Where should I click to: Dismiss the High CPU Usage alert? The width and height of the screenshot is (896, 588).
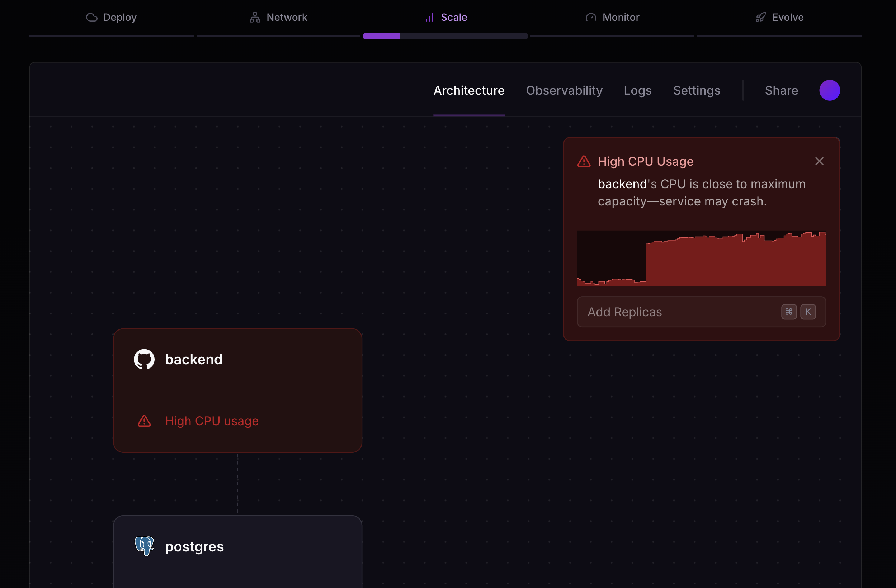819,161
